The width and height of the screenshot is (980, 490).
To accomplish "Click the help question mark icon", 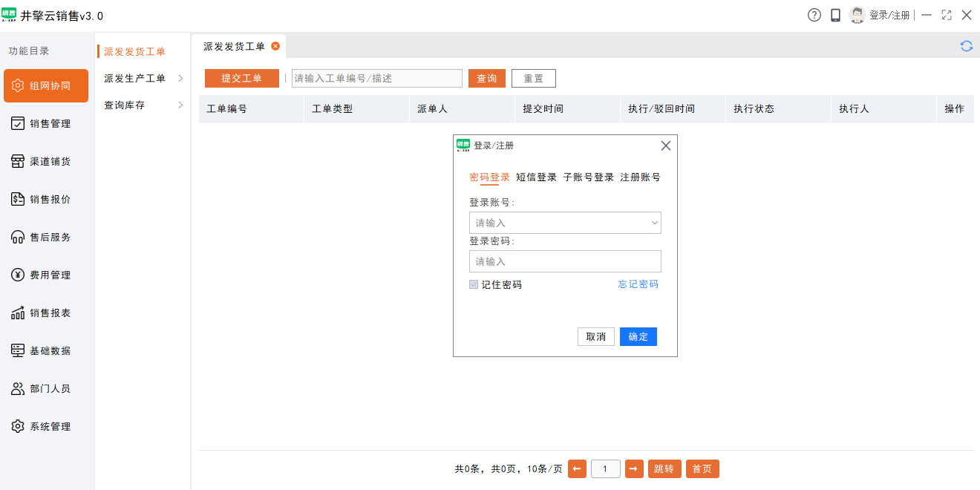I will (x=814, y=14).
